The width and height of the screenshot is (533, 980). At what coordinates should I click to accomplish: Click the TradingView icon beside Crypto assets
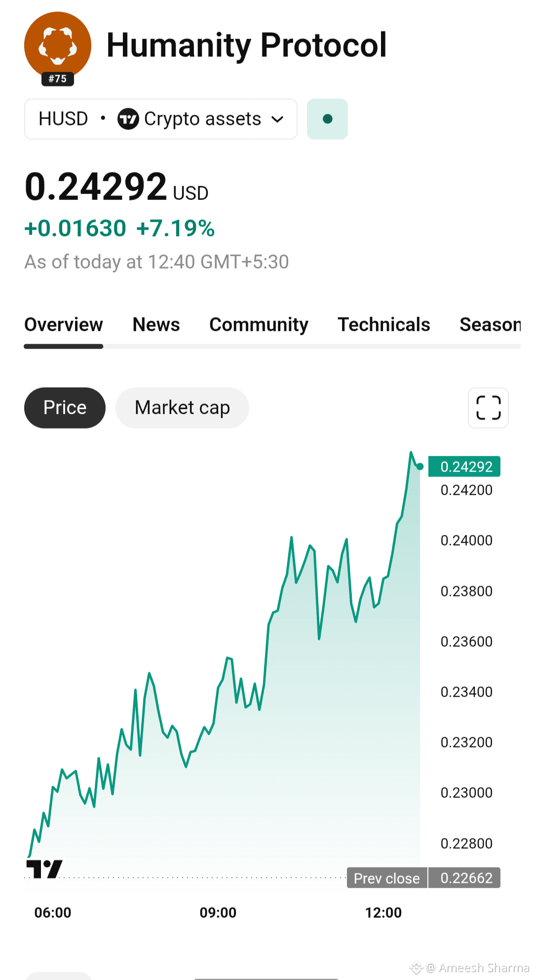pos(128,119)
